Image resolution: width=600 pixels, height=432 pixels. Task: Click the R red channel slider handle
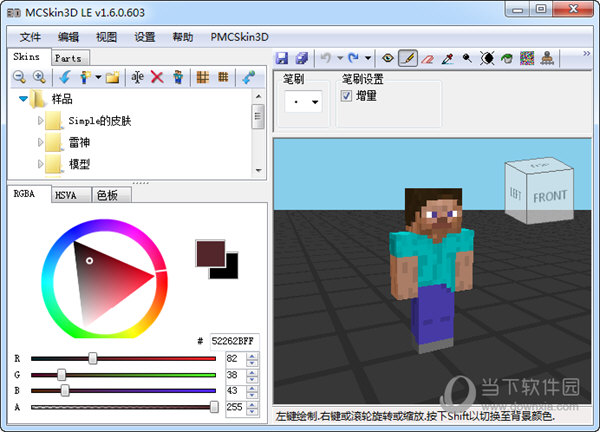coord(93,359)
